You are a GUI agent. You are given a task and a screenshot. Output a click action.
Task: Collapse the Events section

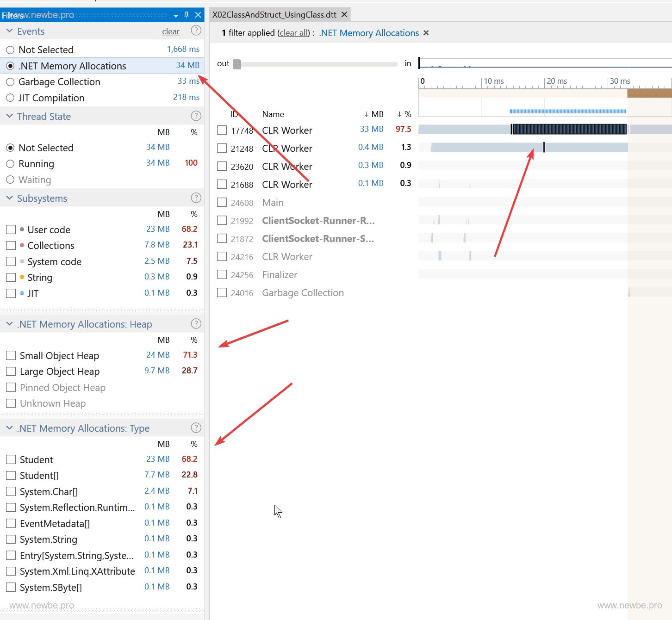(9, 31)
